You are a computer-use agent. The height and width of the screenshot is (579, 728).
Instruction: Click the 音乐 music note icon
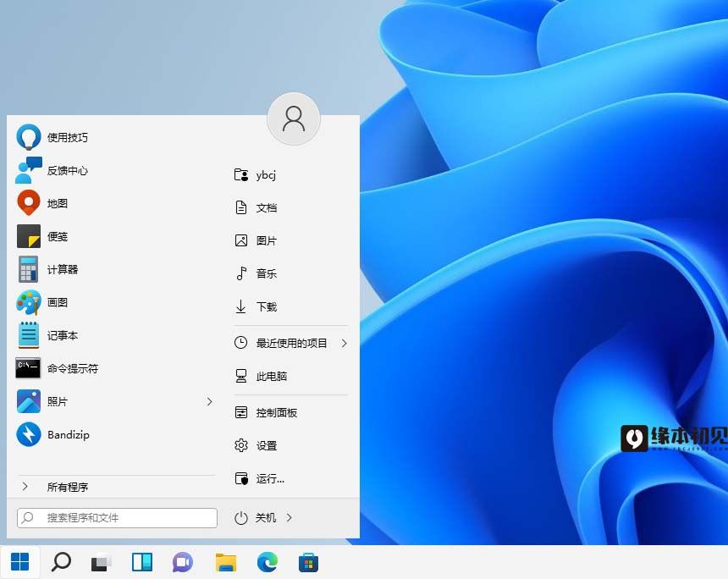tap(241, 273)
